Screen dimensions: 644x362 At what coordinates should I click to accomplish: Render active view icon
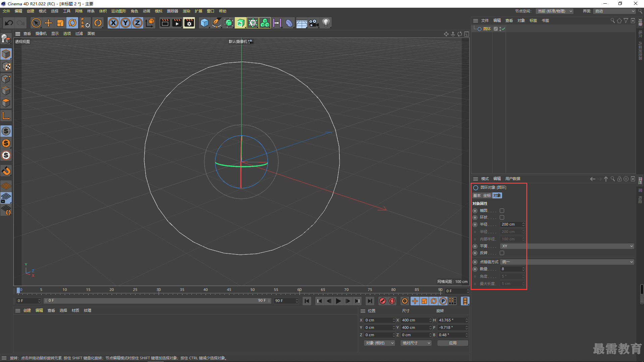pyautogui.click(x=165, y=23)
